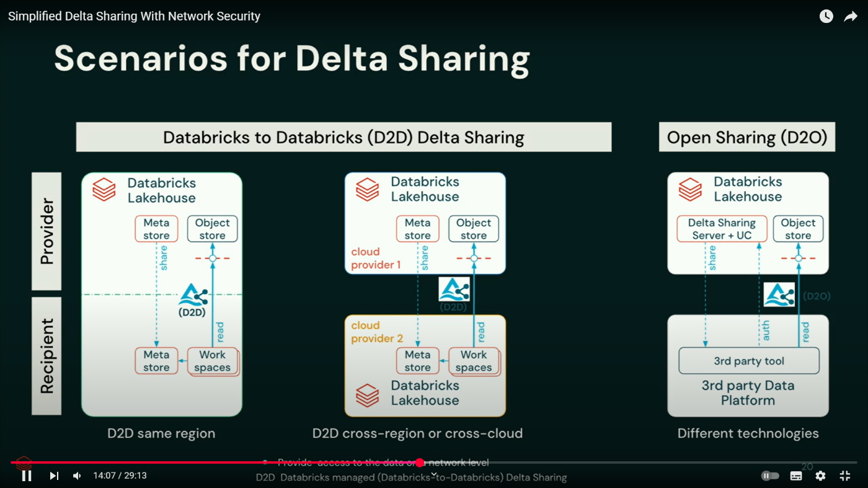Click the 14:07 / 29:13 time display
The width and height of the screenshot is (868, 488).
pyautogui.click(x=120, y=476)
